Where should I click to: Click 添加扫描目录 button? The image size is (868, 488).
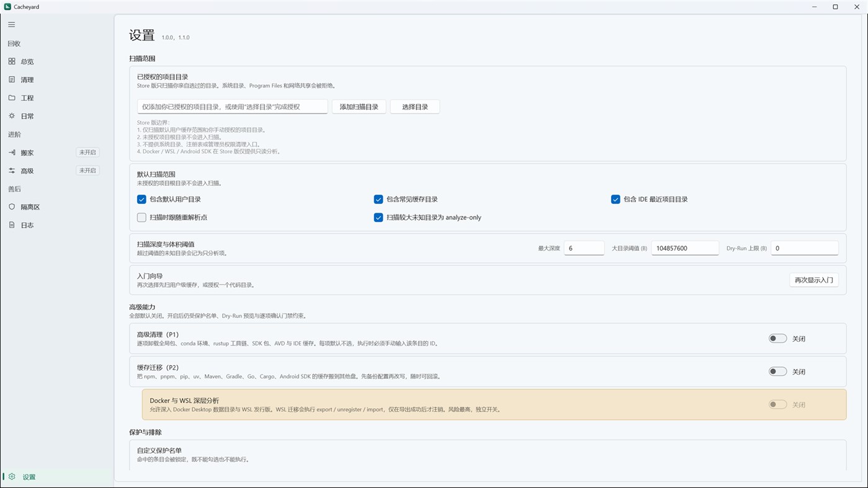coord(359,107)
